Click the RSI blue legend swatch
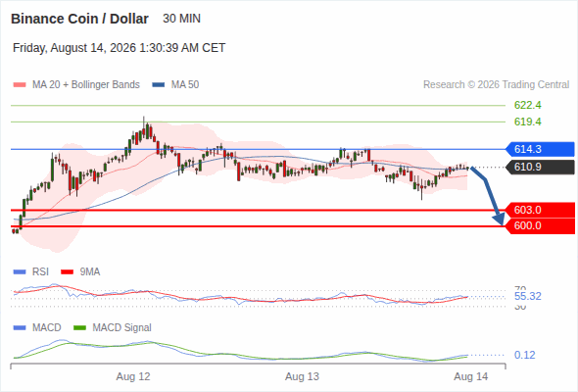Image resolution: width=578 pixels, height=392 pixels. pyautogui.click(x=20, y=272)
